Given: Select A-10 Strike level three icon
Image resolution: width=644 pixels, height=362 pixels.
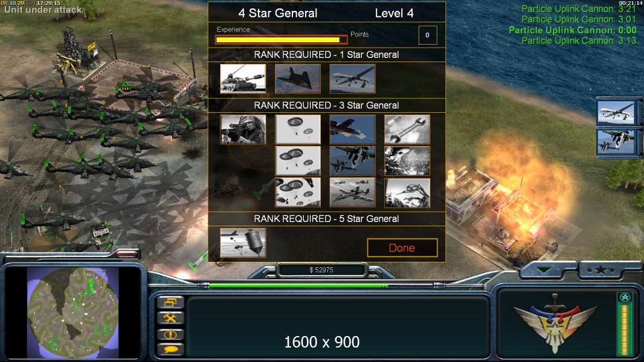Looking at the screenshot, I should point(352,192).
